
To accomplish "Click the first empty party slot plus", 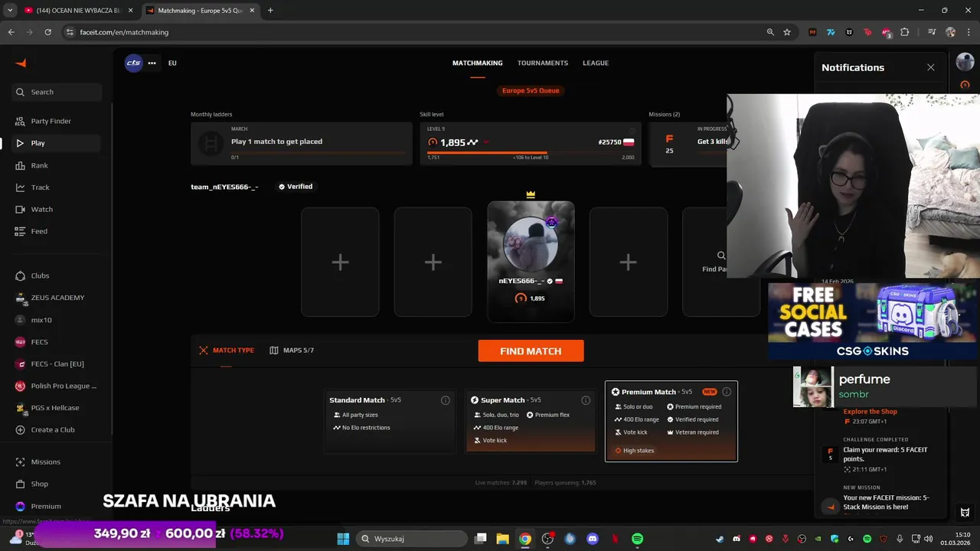I will [340, 262].
